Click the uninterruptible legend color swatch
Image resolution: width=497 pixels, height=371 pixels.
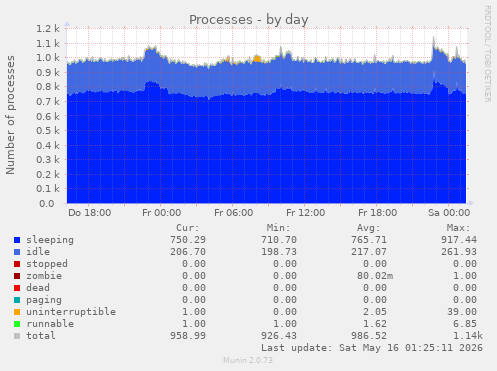(17, 312)
